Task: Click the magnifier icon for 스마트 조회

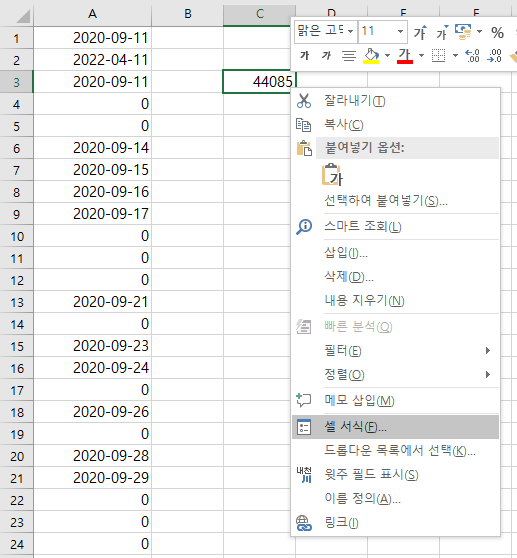Action: 304,226
